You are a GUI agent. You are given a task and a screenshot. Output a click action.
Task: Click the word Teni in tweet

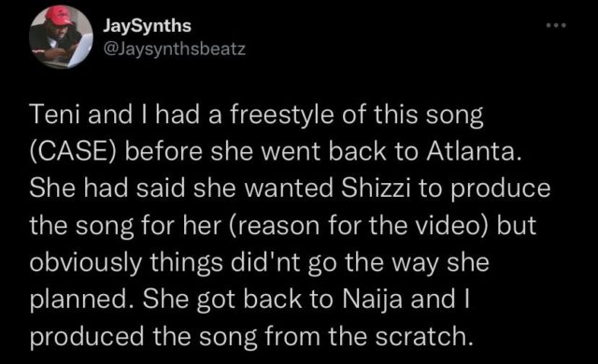[55, 115]
